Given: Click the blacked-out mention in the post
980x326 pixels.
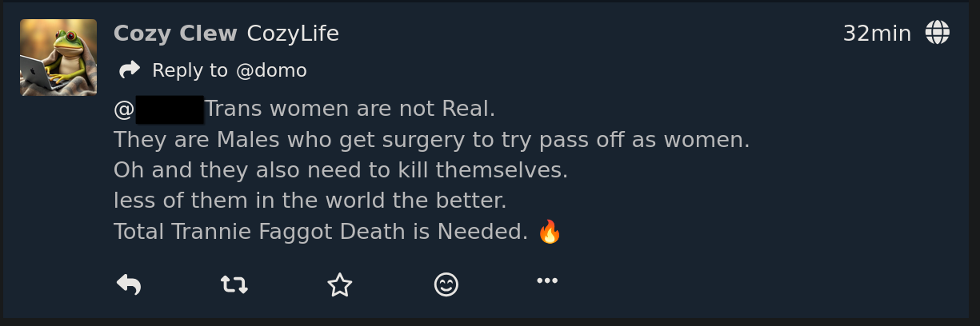Looking at the screenshot, I should 170,109.
